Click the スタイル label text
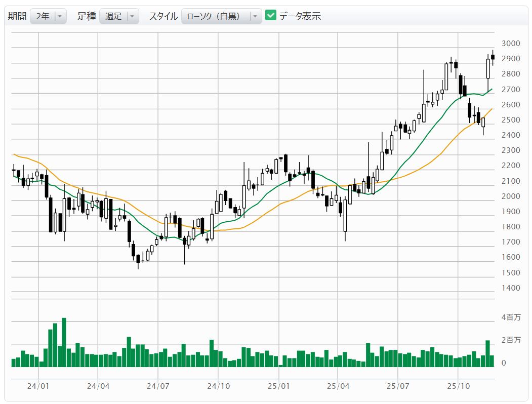The image size is (532, 404). click(x=163, y=16)
